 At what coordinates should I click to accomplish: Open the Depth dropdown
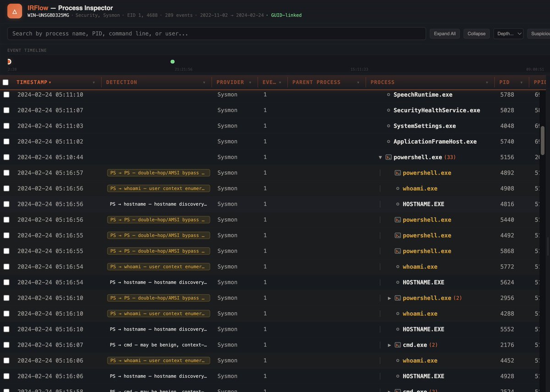click(x=508, y=33)
